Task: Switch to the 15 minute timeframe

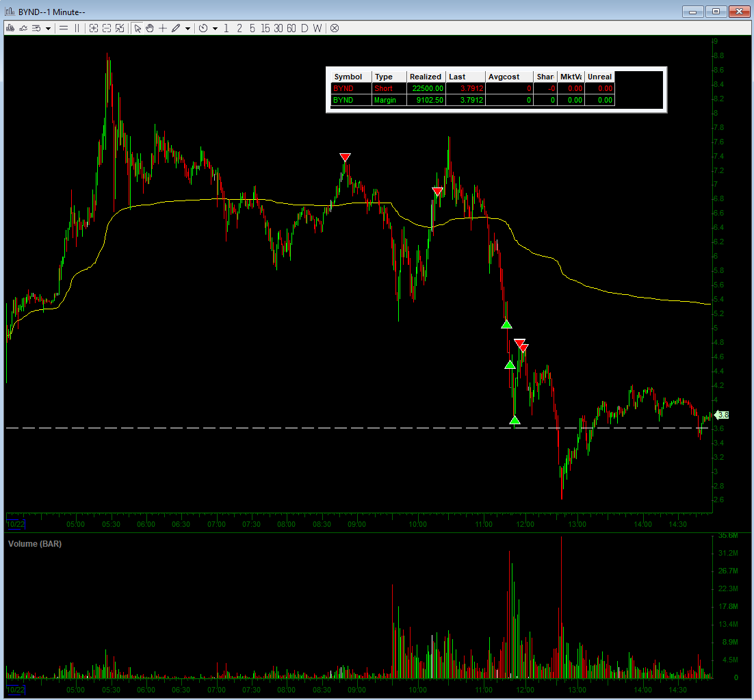Action: [265, 28]
